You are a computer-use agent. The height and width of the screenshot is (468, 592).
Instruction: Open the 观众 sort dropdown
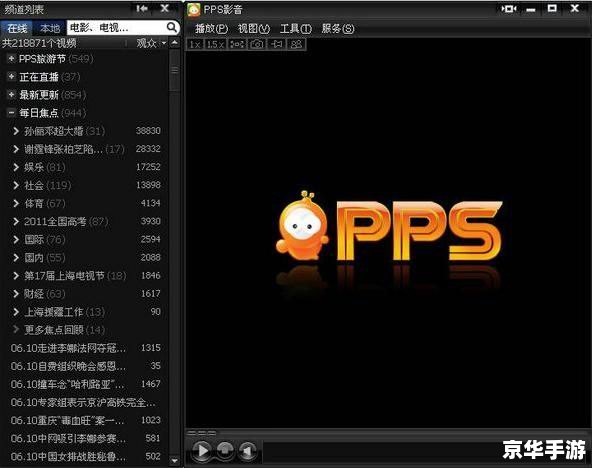[151, 43]
